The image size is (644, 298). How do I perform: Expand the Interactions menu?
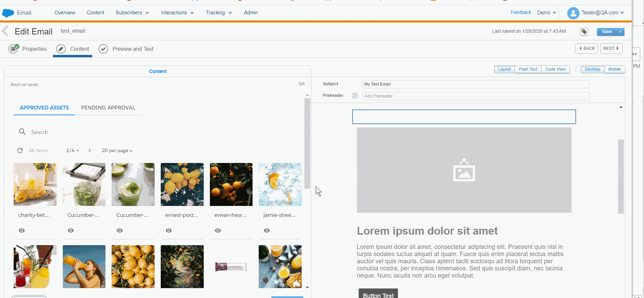tap(177, 13)
